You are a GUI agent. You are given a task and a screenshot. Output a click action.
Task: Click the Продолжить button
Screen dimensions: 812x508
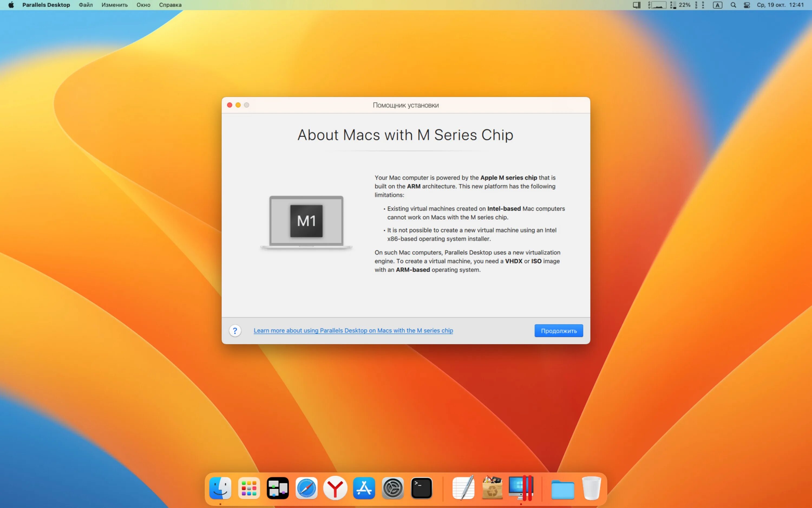(558, 331)
